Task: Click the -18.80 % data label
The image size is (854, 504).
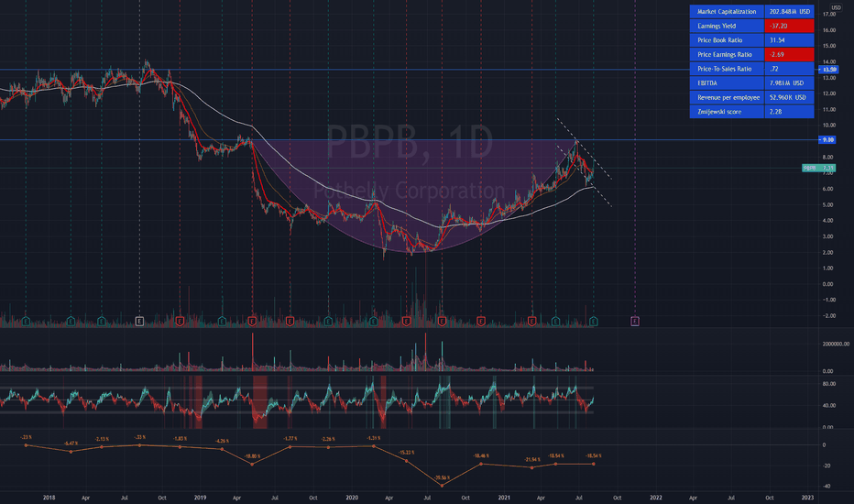Action: (x=252, y=456)
